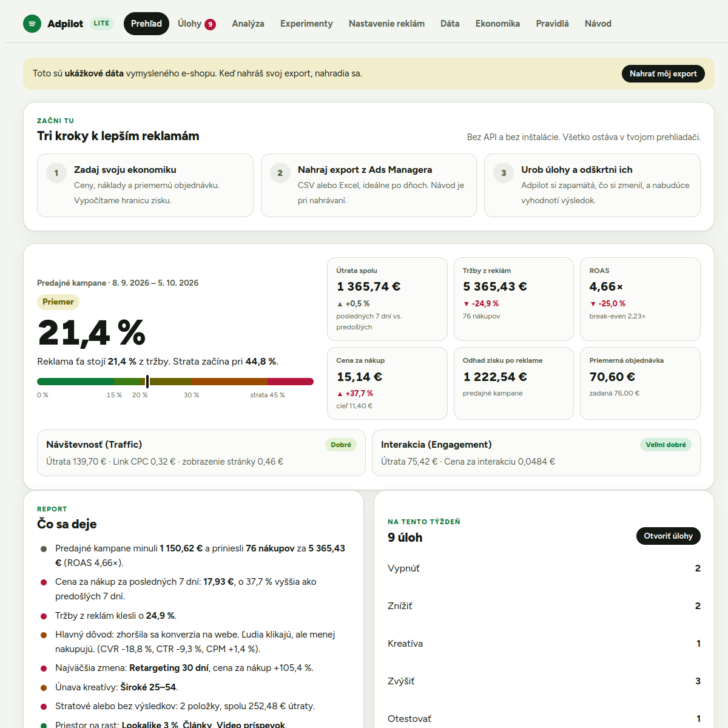Switch to the Dáta tab
This screenshot has width=728, height=728.
[x=450, y=24]
